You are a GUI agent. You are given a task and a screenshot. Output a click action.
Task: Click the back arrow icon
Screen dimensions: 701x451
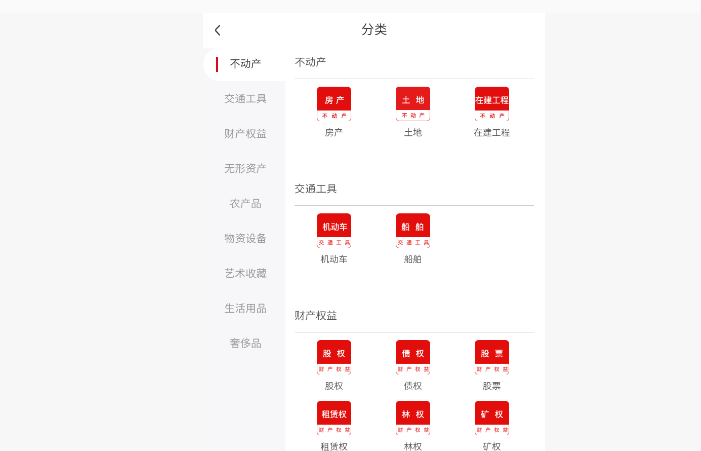pos(218,30)
